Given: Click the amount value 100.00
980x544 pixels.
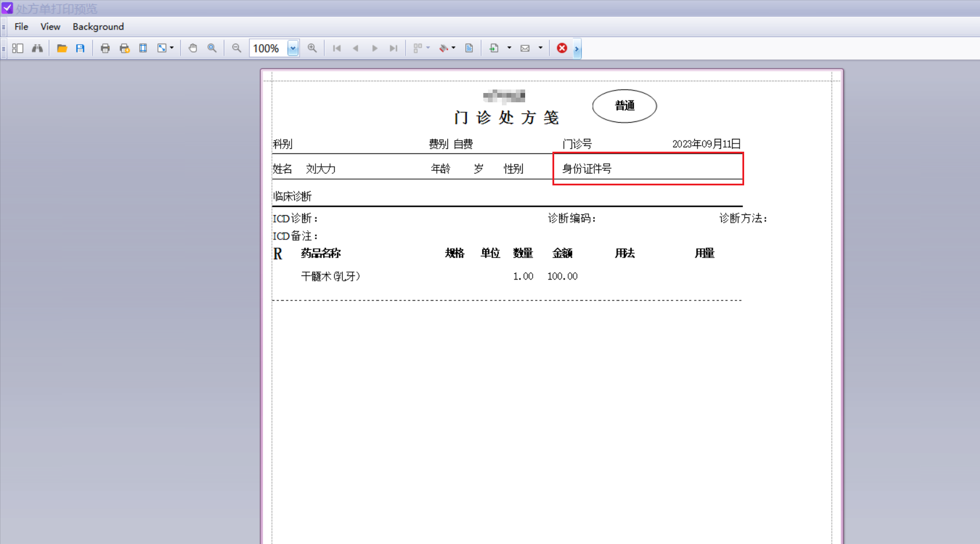Looking at the screenshot, I should [x=562, y=276].
